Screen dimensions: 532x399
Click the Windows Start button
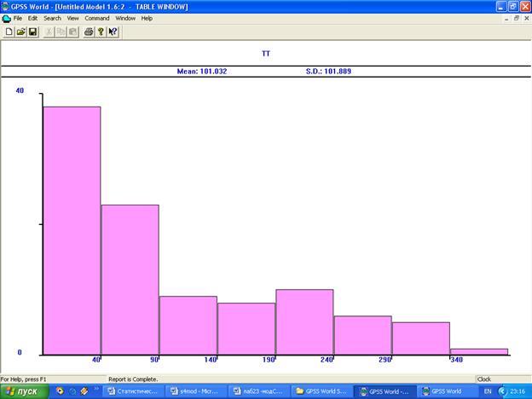click(x=23, y=391)
